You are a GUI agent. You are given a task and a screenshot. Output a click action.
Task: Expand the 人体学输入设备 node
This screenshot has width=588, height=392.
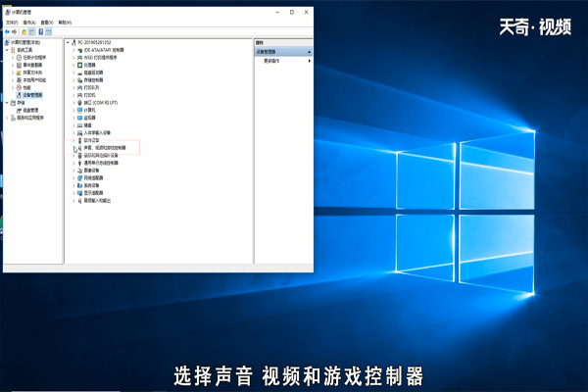[73, 133]
